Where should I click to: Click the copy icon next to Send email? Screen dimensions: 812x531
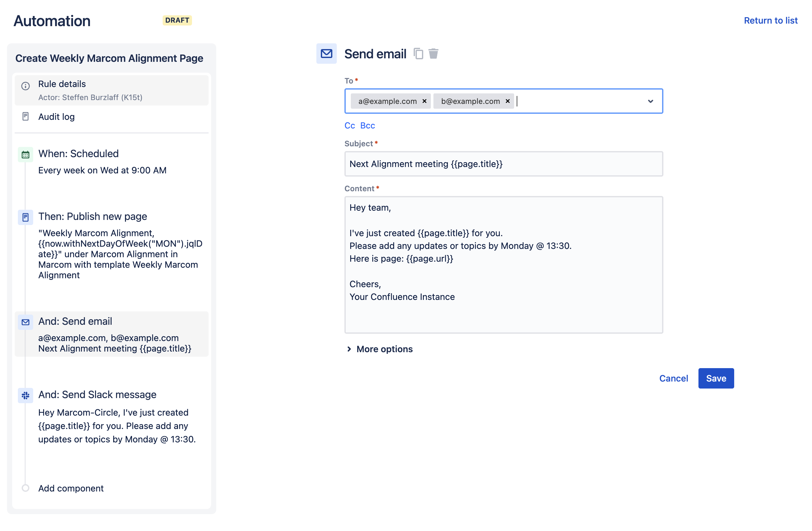tap(418, 53)
